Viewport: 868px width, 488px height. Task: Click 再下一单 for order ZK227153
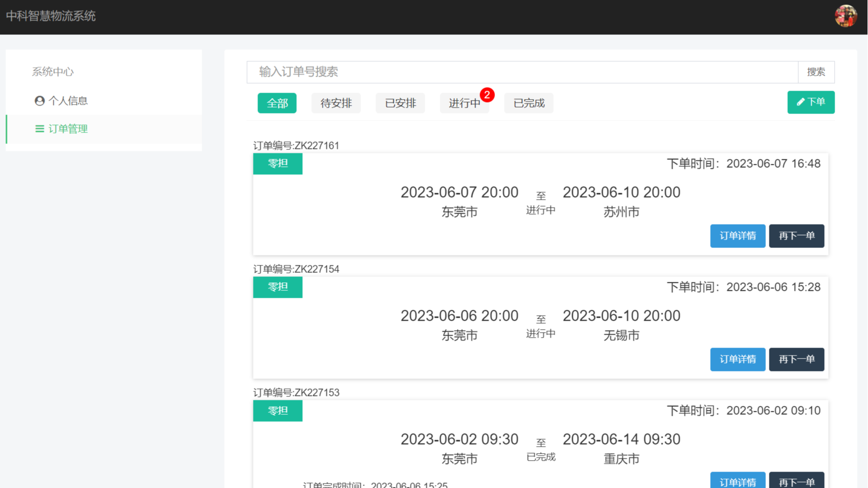[796, 481]
